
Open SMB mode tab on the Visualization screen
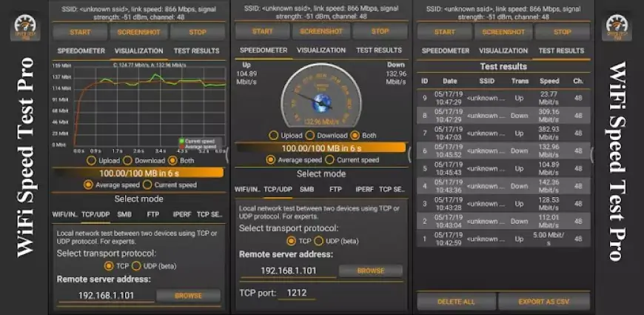(x=124, y=214)
